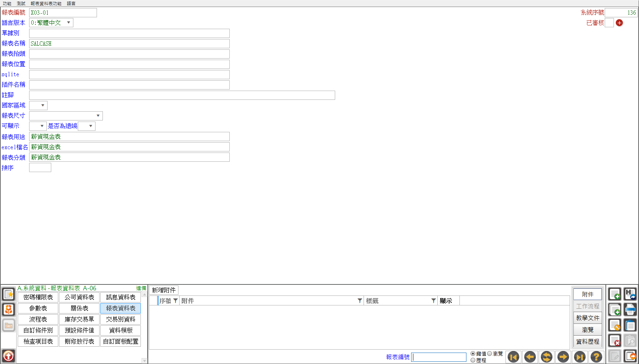The width and height of the screenshot is (639, 364).
Task: Click the red up-arrow circle icon
Action: [8, 356]
